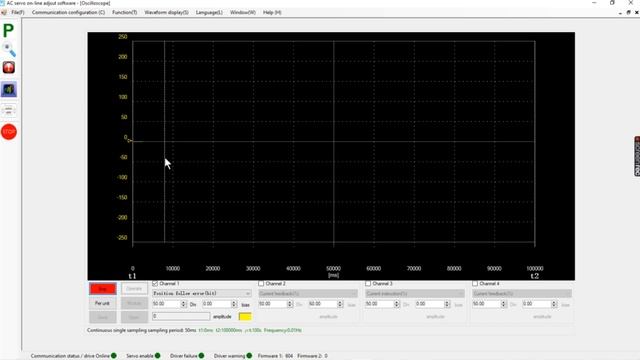The image size is (640, 360).
Task: Enable the Channel 4 checkbox
Action: pyautogui.click(x=475, y=283)
